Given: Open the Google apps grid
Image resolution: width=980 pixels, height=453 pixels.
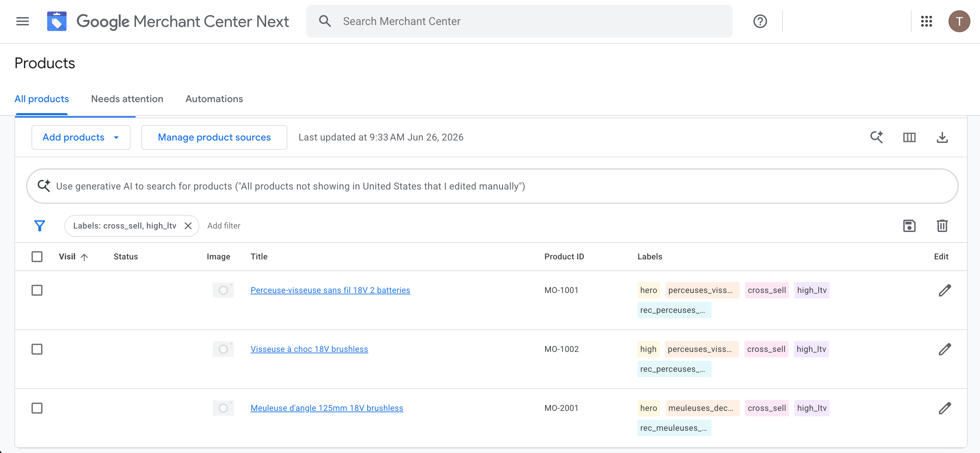Looking at the screenshot, I should pos(926,21).
